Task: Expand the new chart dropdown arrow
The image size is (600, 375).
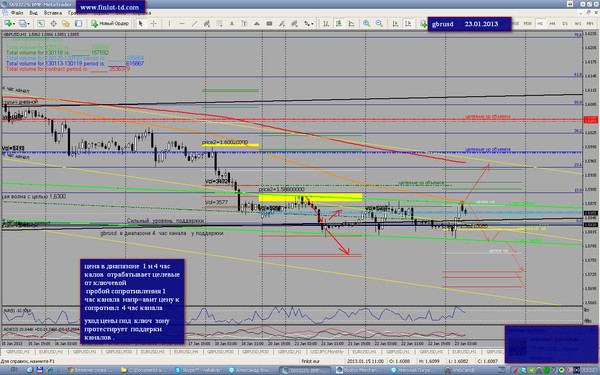Action: point(14,24)
